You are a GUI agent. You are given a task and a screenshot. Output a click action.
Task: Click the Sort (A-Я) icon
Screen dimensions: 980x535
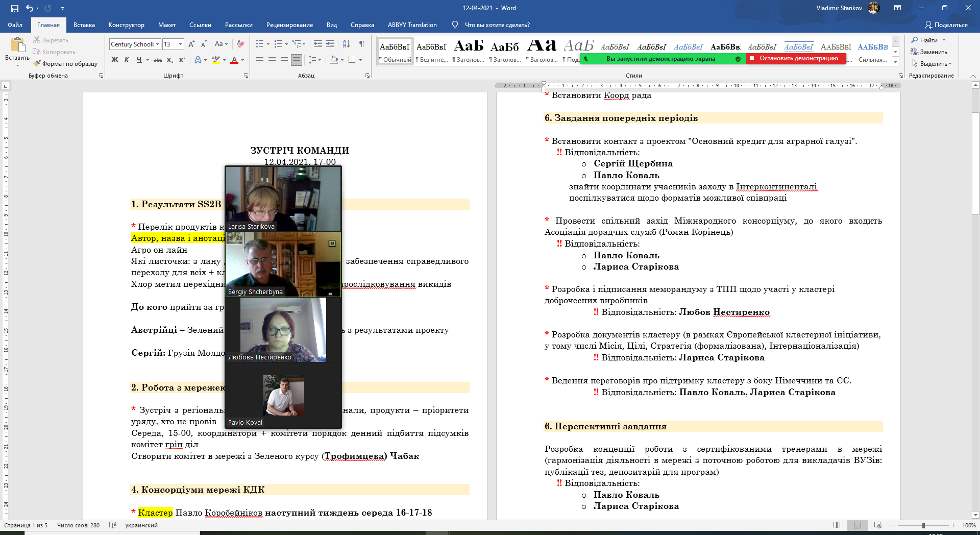[x=346, y=44]
